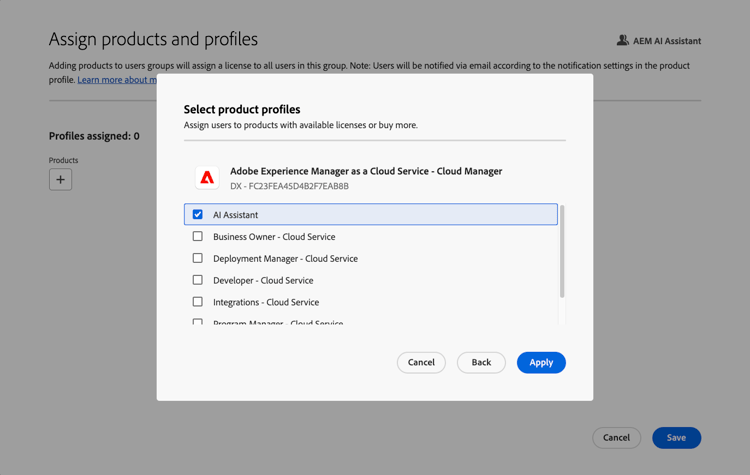Check the partially visible Program Manager checkbox
Screen dimensions: 750x475
(x=198, y=322)
